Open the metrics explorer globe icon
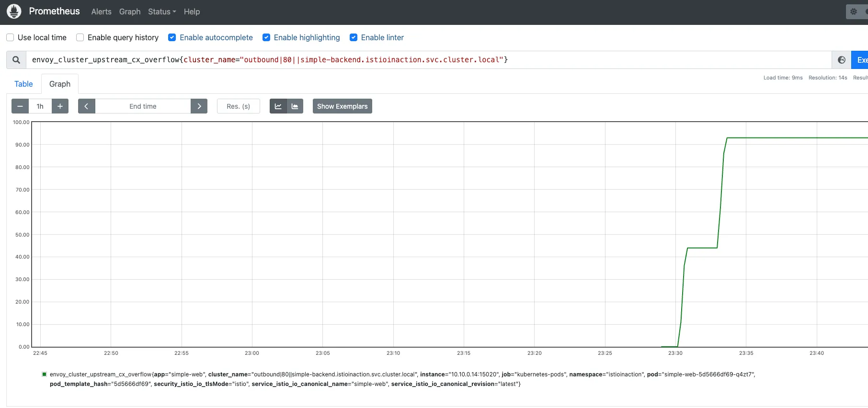The image size is (868, 408). (841, 60)
